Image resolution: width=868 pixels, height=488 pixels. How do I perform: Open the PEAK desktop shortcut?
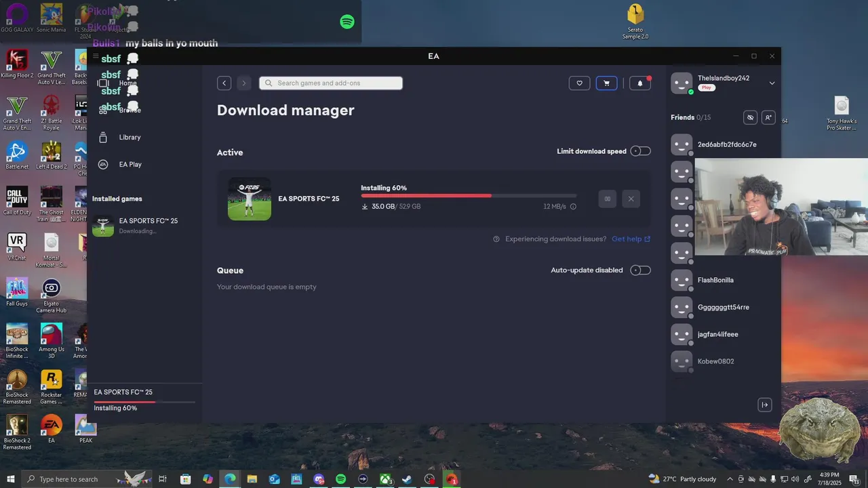coord(85,429)
